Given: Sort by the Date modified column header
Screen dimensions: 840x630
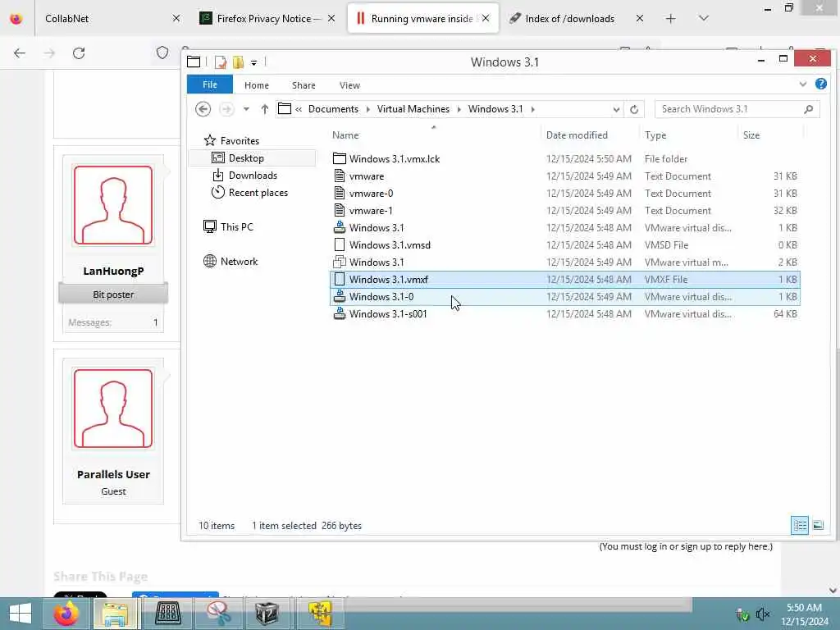Looking at the screenshot, I should 577,135.
